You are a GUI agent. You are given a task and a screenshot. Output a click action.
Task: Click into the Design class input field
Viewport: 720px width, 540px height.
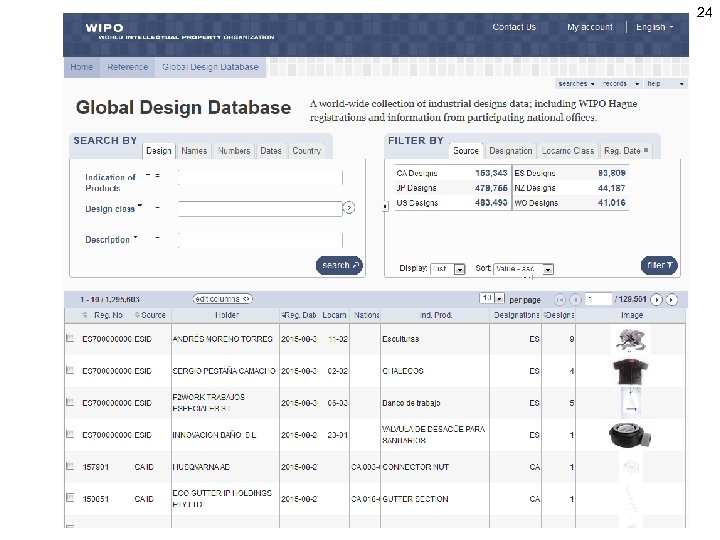point(259,208)
